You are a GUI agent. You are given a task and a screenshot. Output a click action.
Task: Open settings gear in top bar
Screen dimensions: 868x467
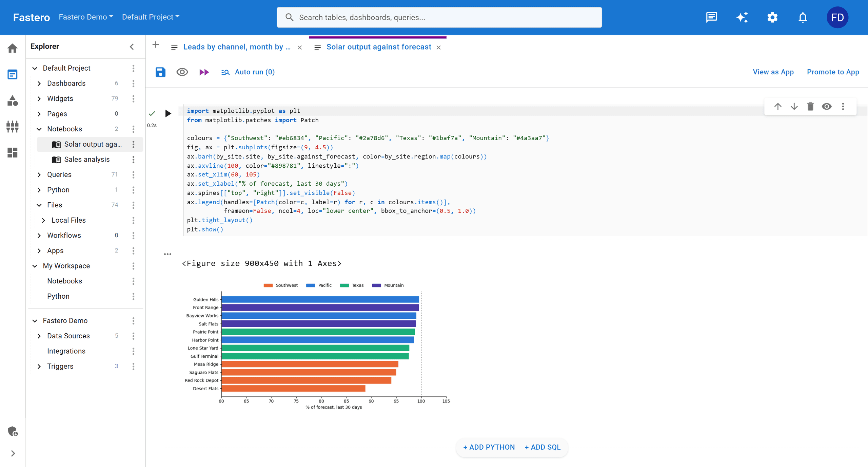click(772, 17)
